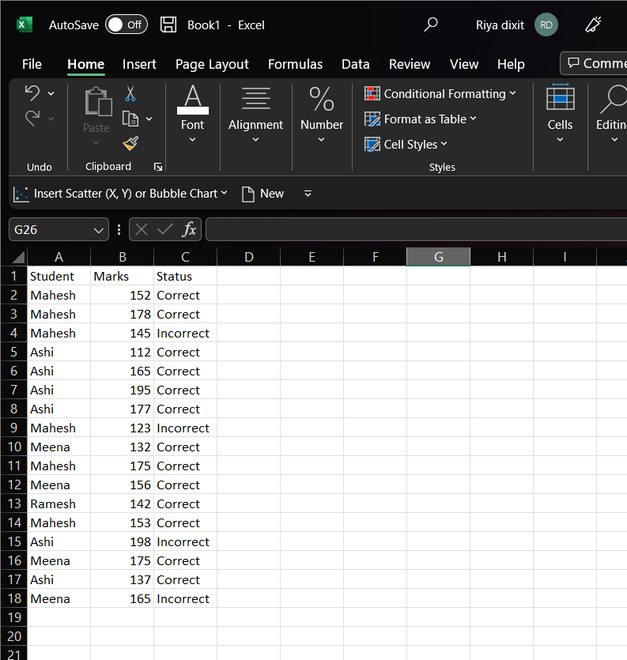This screenshot has width=627, height=660.
Task: Select the Format Painter brush
Action: [x=130, y=143]
